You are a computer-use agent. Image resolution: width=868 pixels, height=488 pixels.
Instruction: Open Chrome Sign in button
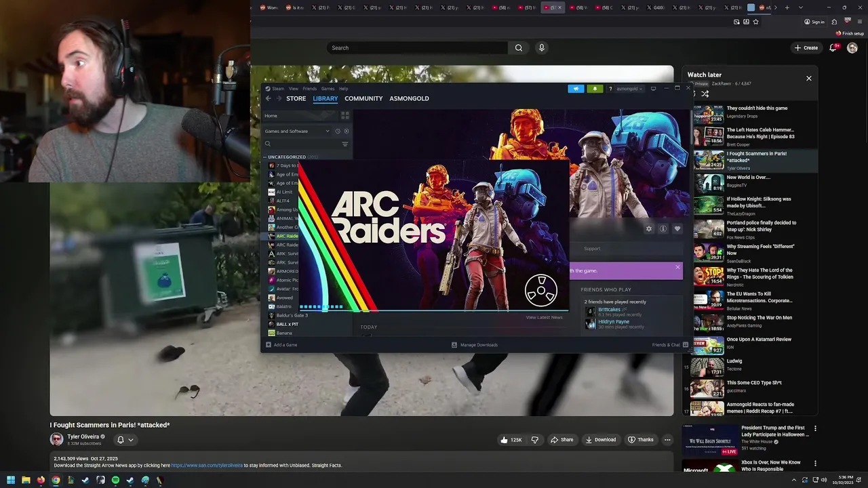[814, 22]
